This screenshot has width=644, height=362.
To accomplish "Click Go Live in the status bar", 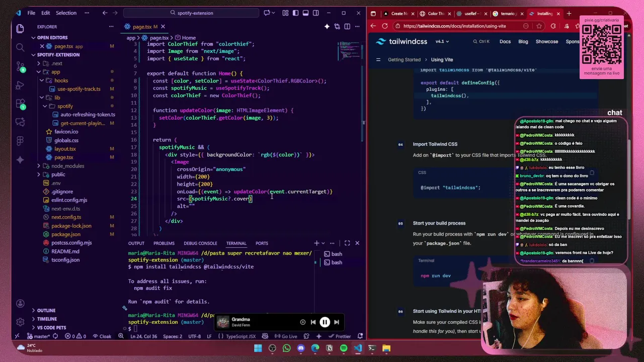I will [286, 336].
